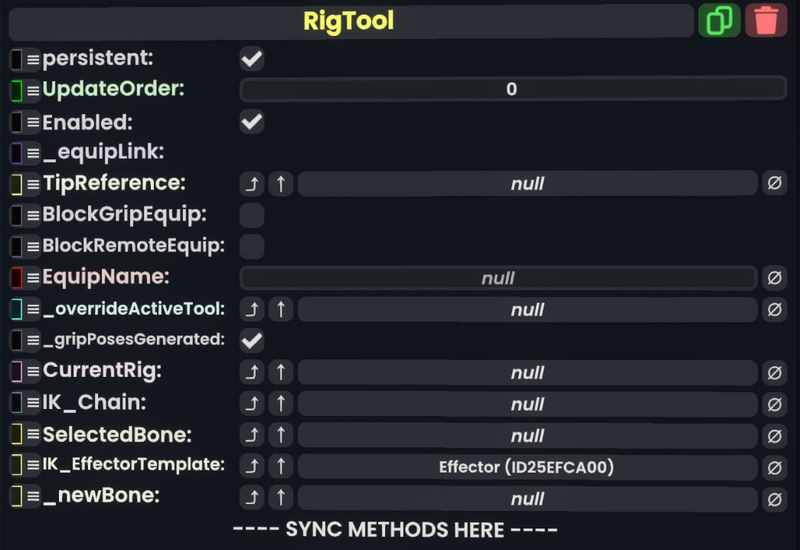This screenshot has height=550, width=800.
Task: Open IK_EffectorTemplate target with curved arrow icon
Action: coord(252,467)
